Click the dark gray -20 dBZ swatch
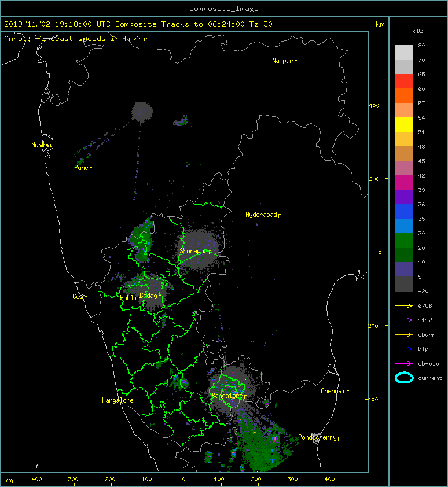The width and height of the screenshot is (448, 487). 404,284
